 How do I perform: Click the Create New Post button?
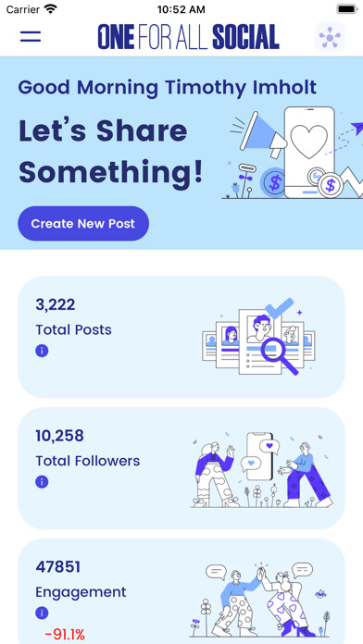click(x=83, y=223)
